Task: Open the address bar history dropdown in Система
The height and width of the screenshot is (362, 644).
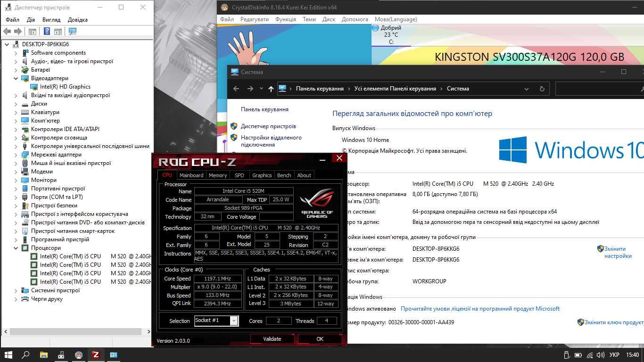Action: [x=527, y=89]
